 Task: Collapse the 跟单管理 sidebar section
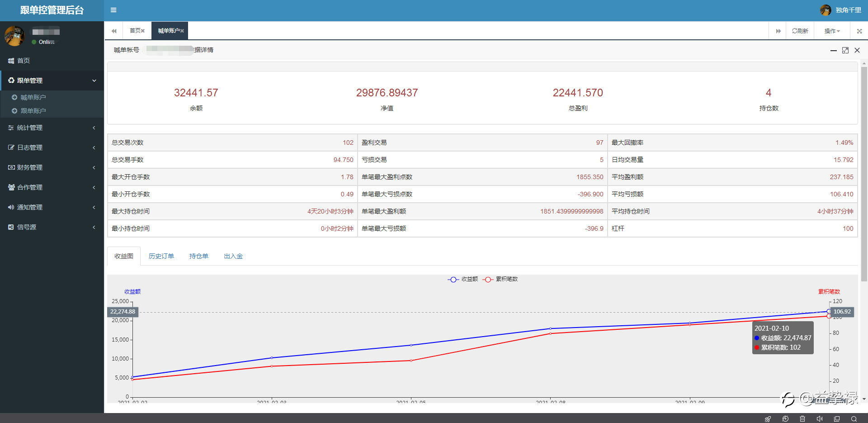pyautogui.click(x=52, y=81)
